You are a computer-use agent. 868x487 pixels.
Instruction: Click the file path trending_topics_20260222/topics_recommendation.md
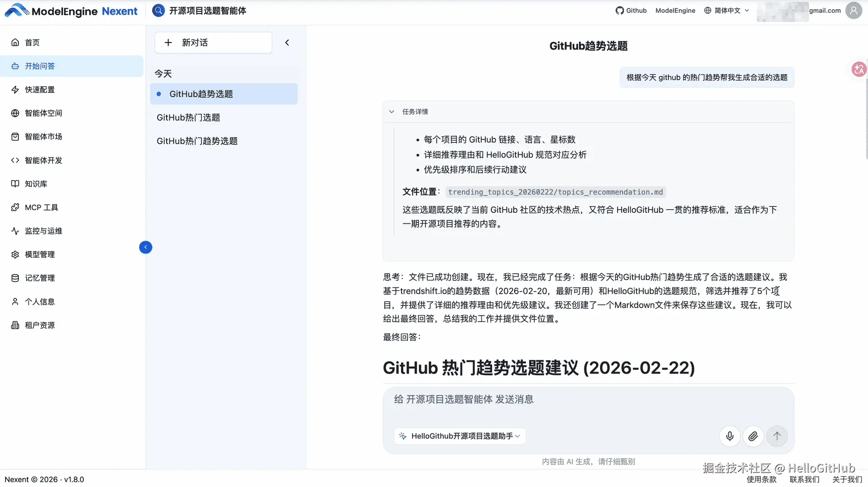click(555, 192)
